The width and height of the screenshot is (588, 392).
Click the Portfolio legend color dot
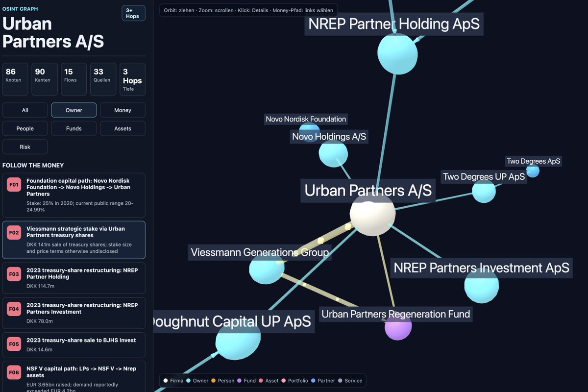pyautogui.click(x=284, y=381)
